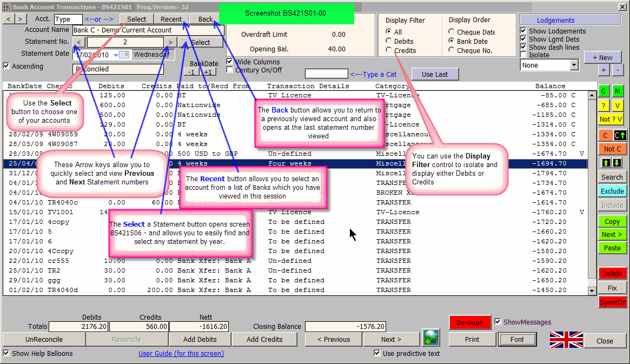Image resolution: width=630 pixels, height=364 pixels.
Task: Select Cheque Date display order
Action: click(x=452, y=32)
